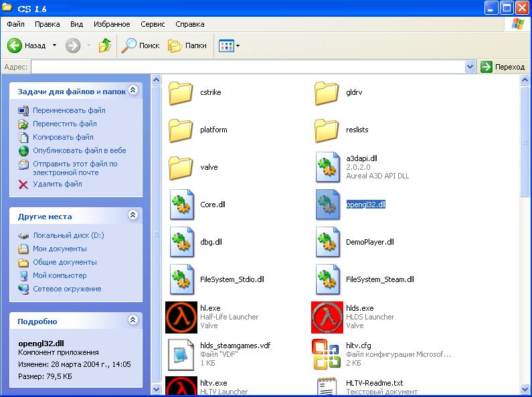The width and height of the screenshot is (532, 397).
Task: Click Удалить файл link
Action: click(58, 184)
